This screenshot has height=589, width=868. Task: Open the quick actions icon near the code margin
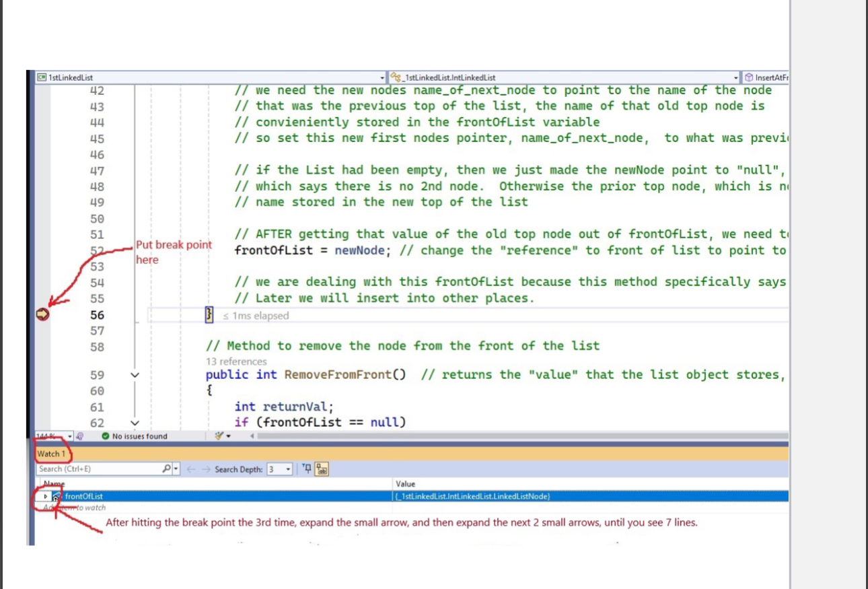(x=218, y=436)
